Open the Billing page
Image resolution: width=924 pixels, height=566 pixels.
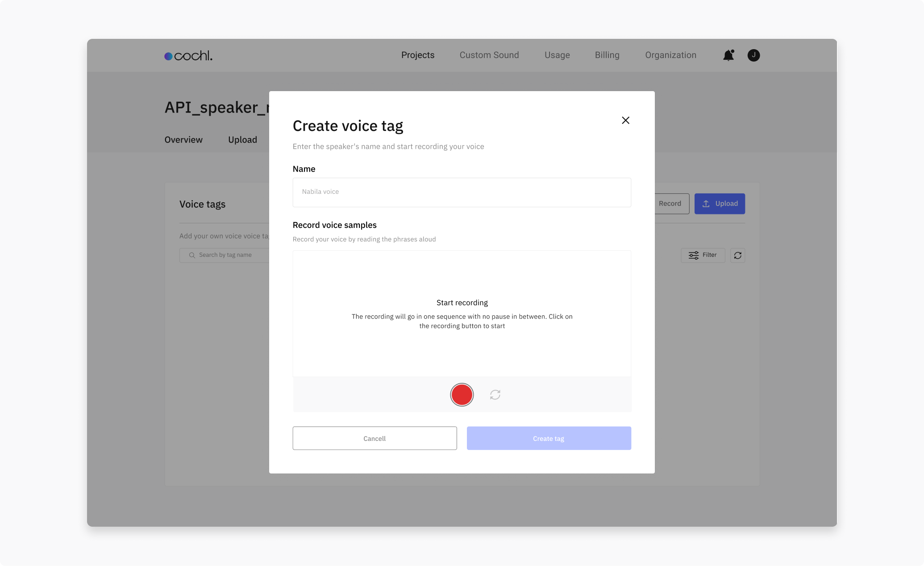click(607, 55)
